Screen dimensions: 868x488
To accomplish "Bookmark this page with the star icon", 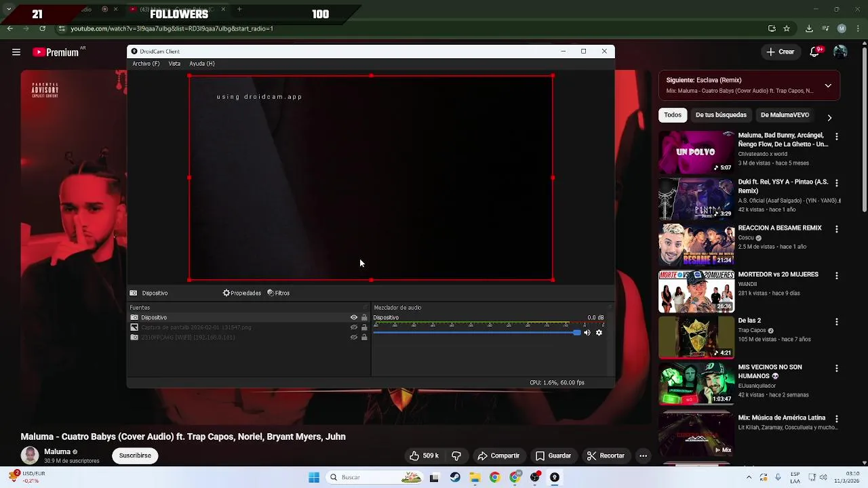I will (787, 28).
